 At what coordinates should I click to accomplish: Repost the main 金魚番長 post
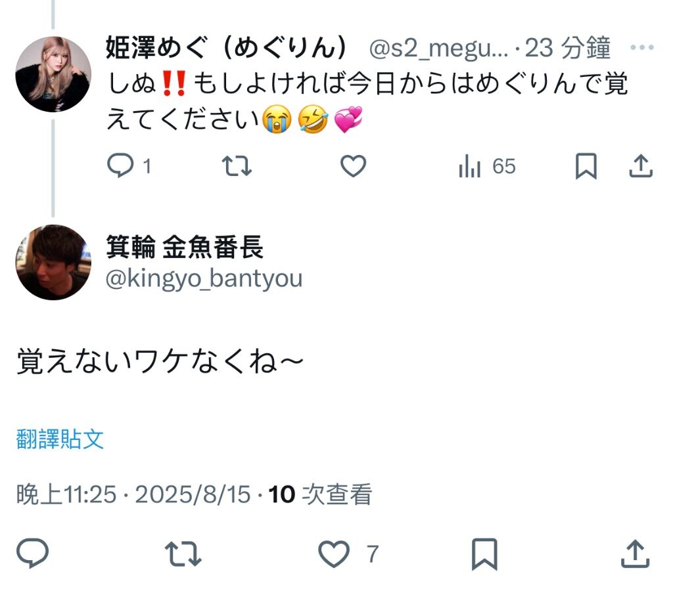183,554
